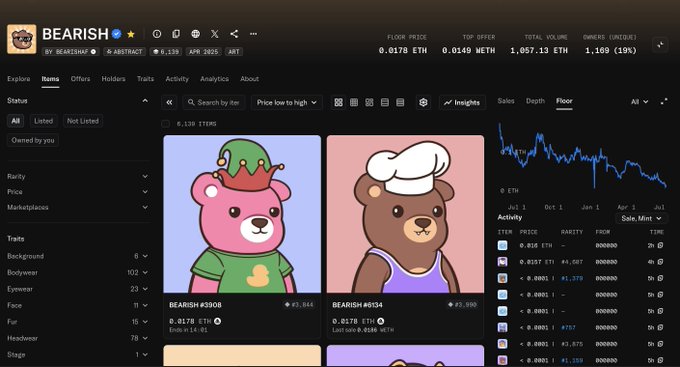This screenshot has height=367, width=680.
Task: Switch to the Items tab
Action: tap(50, 79)
